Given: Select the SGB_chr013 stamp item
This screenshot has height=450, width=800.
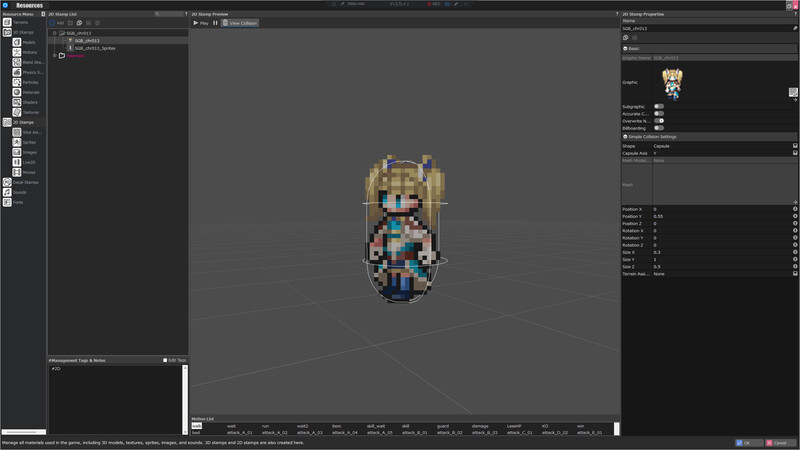Looking at the screenshot, I should pyautogui.click(x=87, y=40).
